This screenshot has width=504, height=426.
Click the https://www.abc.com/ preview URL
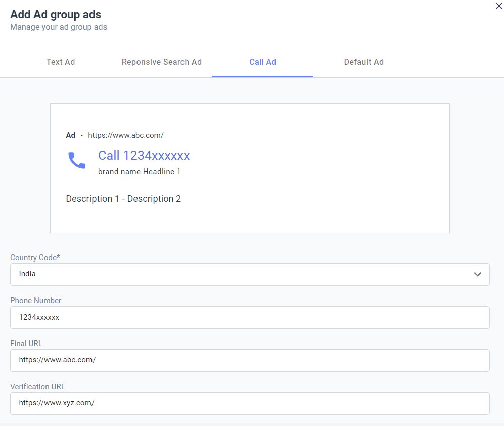tap(126, 135)
